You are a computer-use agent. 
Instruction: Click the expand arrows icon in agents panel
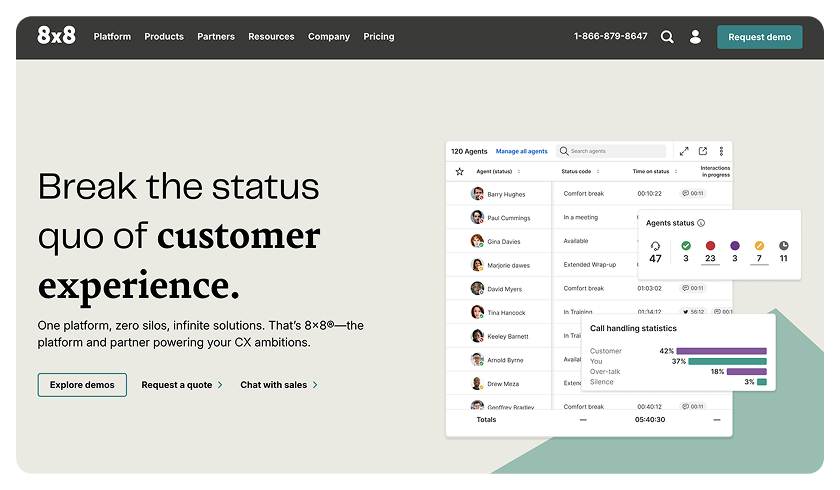coord(684,151)
